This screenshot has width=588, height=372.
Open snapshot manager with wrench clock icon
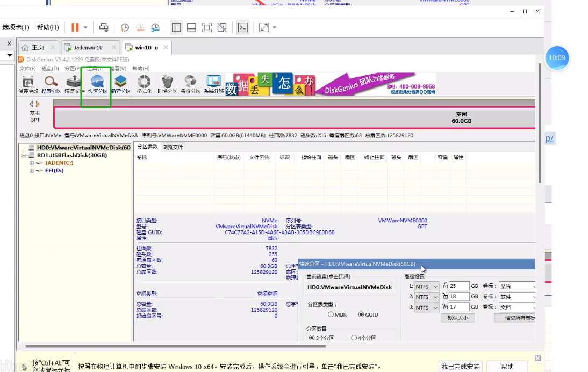pos(155,27)
